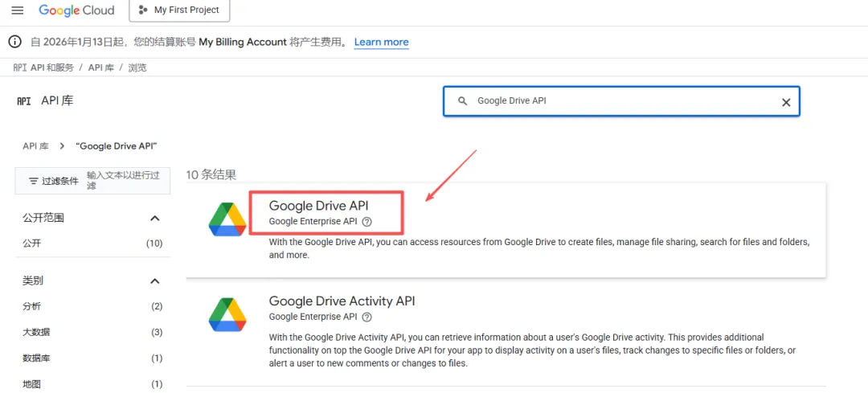Go to API 和服务 breadcrumb
The width and height of the screenshot is (868, 393).
pyautogui.click(x=52, y=68)
